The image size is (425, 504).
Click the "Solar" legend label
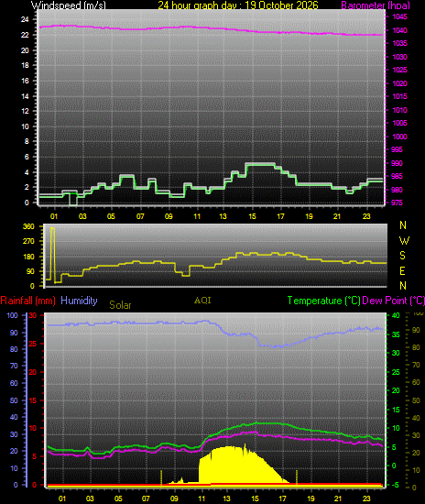pos(120,305)
